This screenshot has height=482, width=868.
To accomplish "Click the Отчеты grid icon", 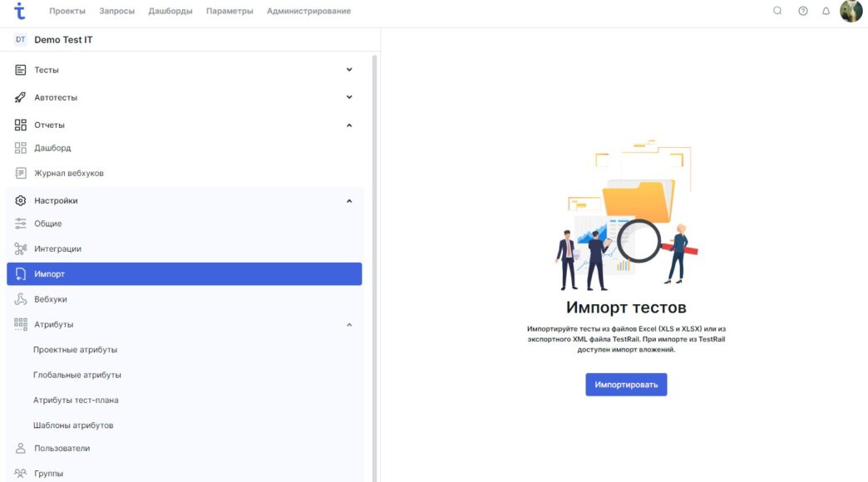I will click(21, 125).
